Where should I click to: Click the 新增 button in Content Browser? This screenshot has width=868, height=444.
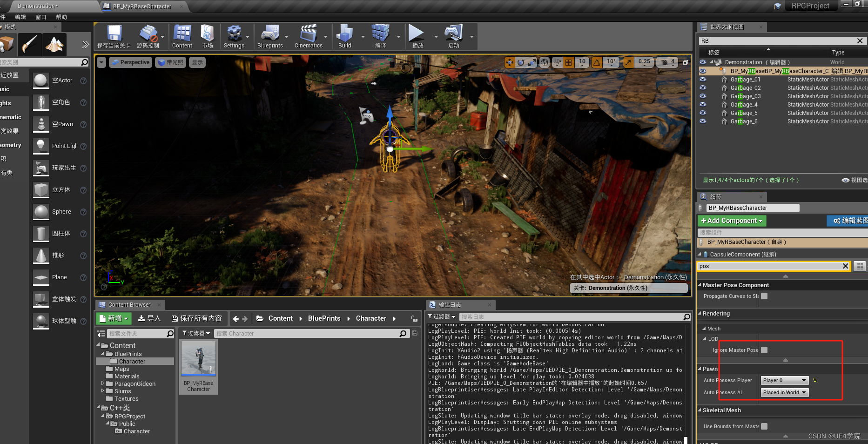(113, 318)
